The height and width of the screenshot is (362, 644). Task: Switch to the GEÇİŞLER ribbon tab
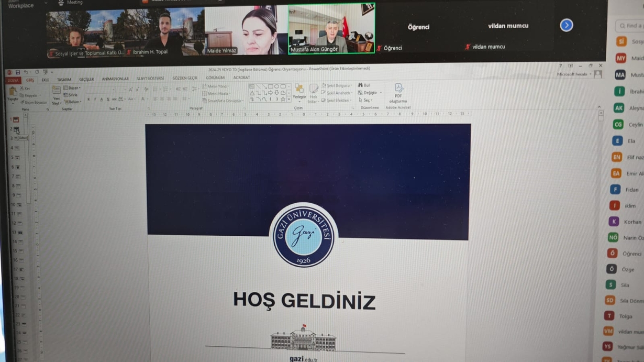[x=86, y=80]
